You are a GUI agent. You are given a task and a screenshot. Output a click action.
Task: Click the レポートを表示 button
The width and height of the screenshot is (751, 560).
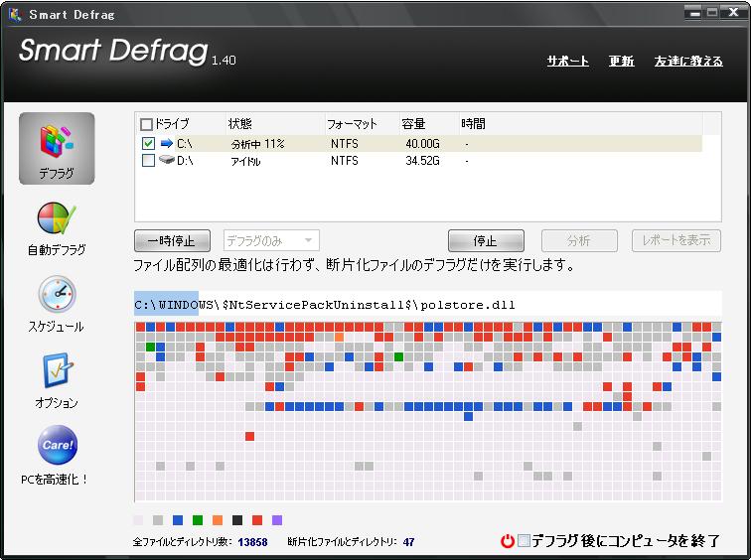tap(676, 240)
